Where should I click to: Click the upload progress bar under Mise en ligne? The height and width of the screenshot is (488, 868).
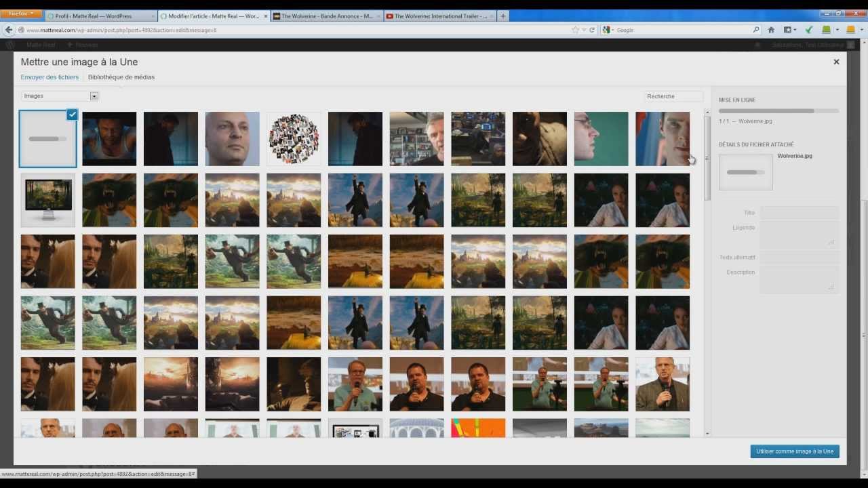coord(778,110)
